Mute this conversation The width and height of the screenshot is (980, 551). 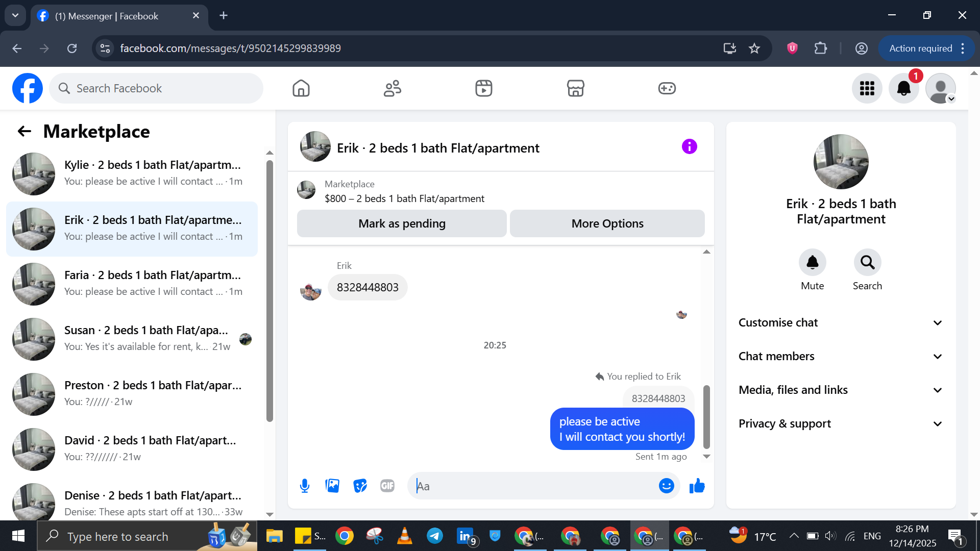(x=812, y=262)
